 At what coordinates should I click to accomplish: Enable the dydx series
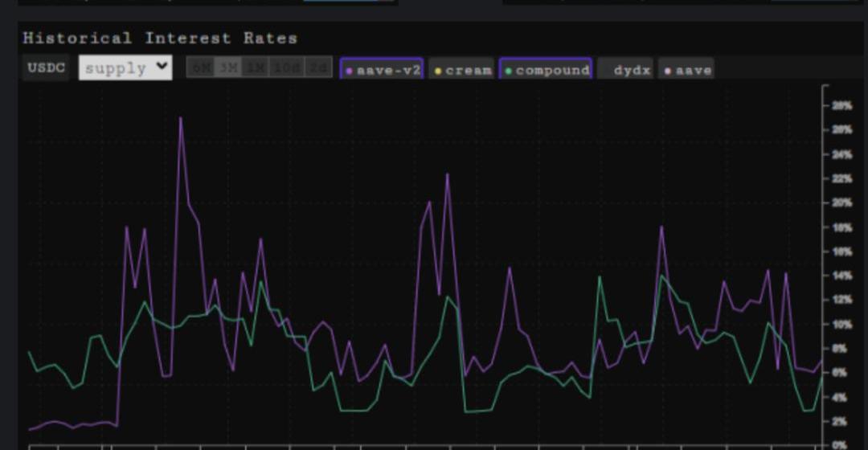tap(625, 70)
